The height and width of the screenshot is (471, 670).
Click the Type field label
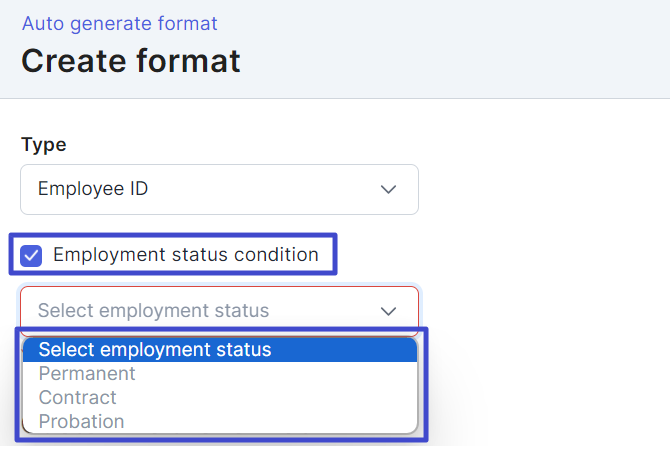(x=43, y=144)
